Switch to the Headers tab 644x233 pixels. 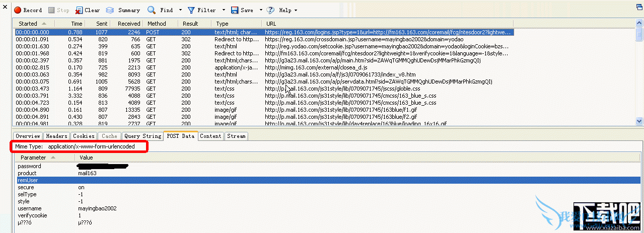56,136
